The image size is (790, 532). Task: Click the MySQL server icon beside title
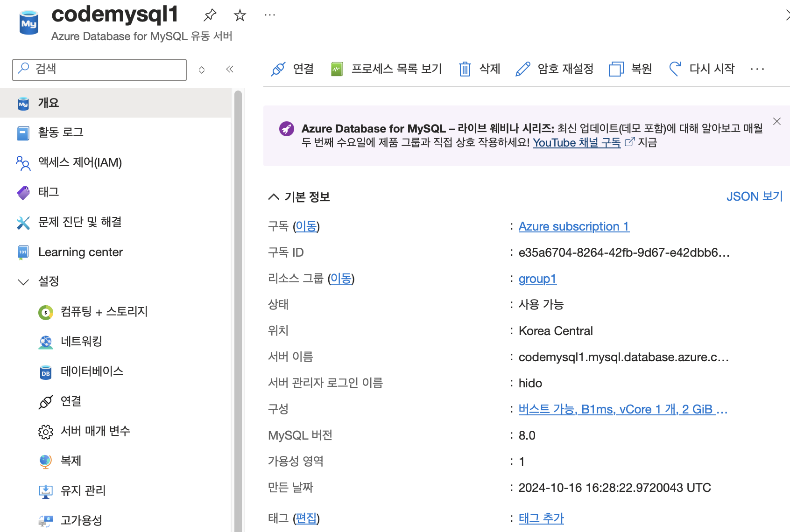29,22
